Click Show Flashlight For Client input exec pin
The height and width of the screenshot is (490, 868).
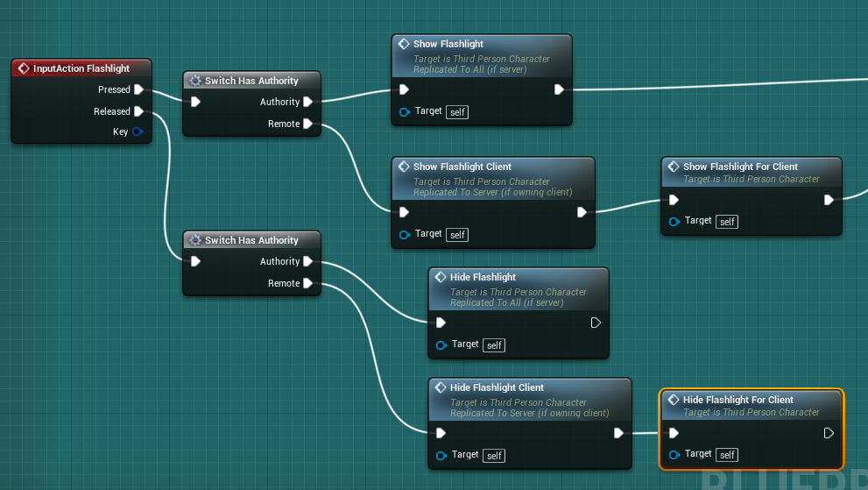click(674, 200)
